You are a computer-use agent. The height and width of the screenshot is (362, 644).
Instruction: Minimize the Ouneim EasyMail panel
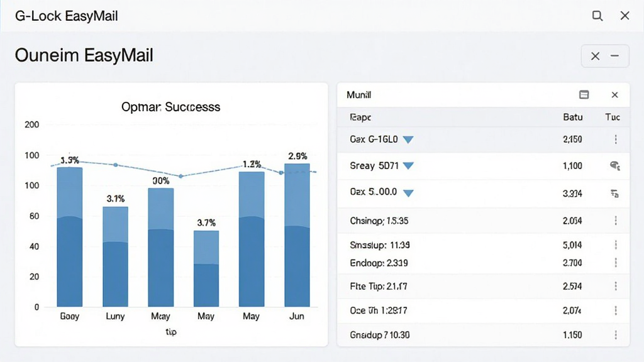point(615,56)
